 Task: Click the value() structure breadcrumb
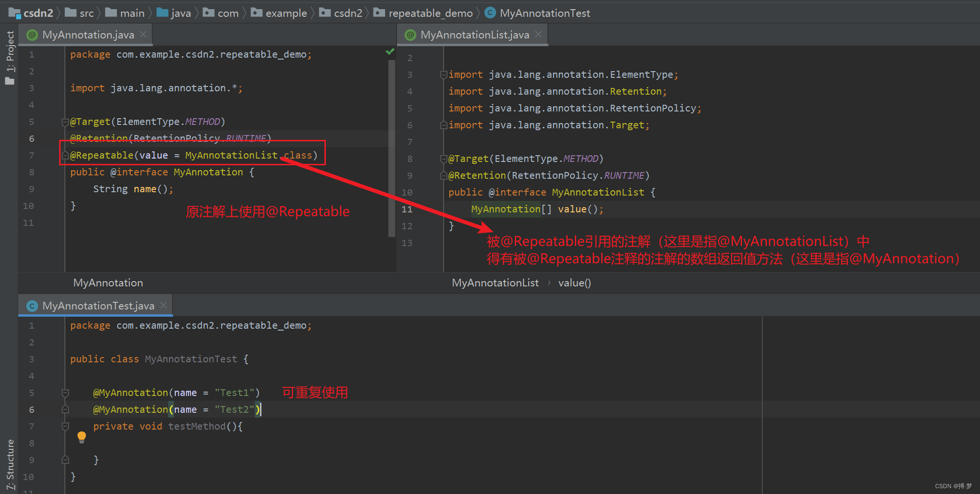coord(574,283)
